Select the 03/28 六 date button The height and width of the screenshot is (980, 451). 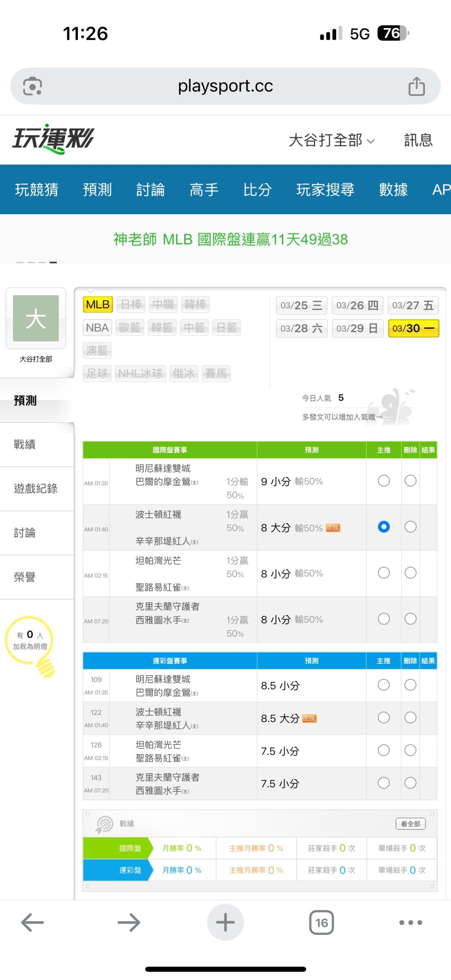pyautogui.click(x=302, y=328)
